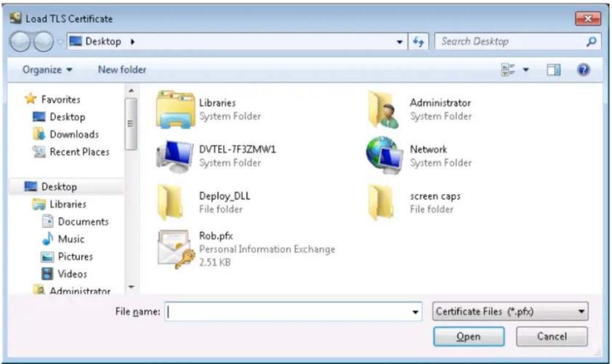This screenshot has height=364, width=612.
Task: Click Desktop in the address breadcrumb
Action: 103,41
